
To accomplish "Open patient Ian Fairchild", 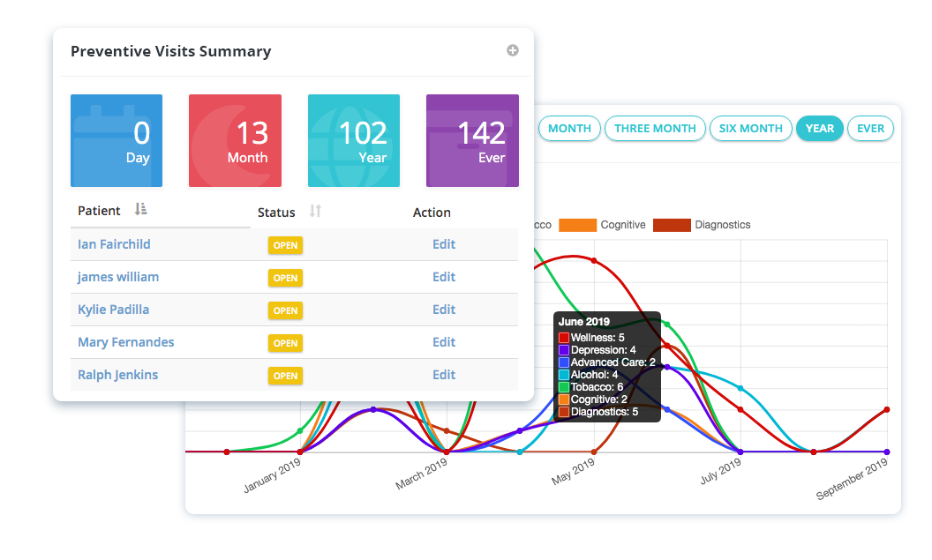I will pos(114,244).
